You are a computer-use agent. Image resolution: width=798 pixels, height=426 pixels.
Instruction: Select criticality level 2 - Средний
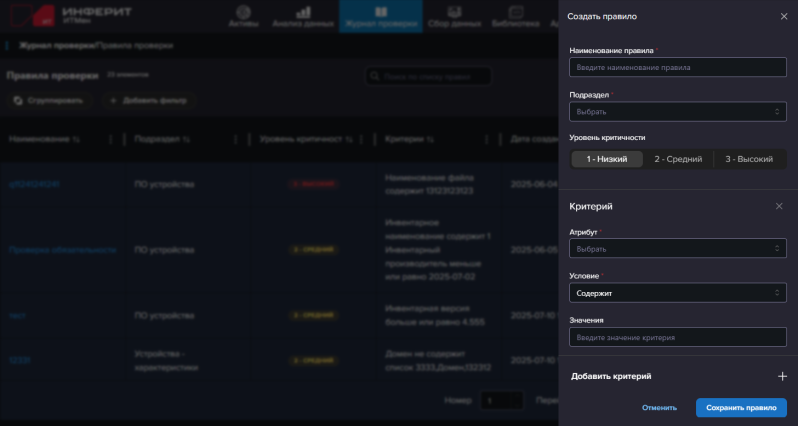pos(677,159)
